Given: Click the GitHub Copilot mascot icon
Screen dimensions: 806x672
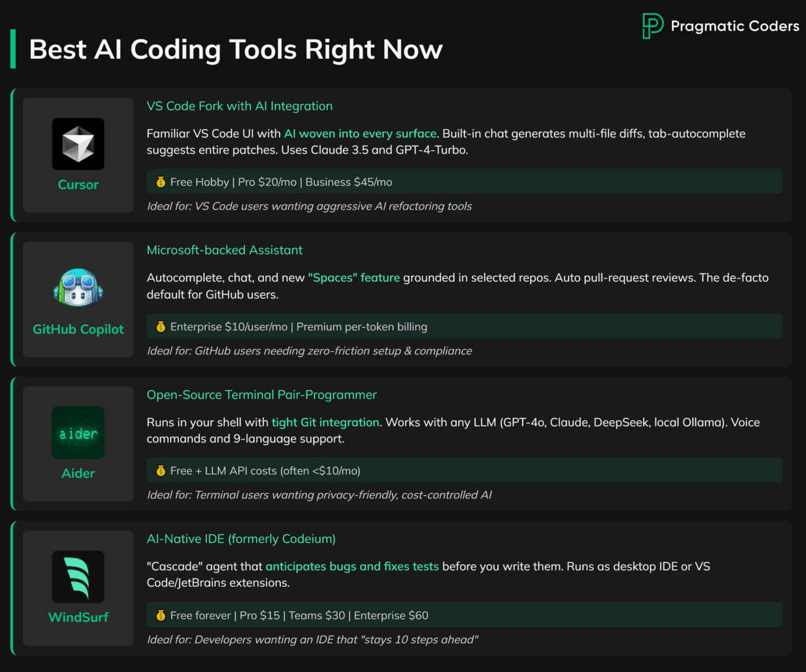Looking at the screenshot, I should coord(78,288).
